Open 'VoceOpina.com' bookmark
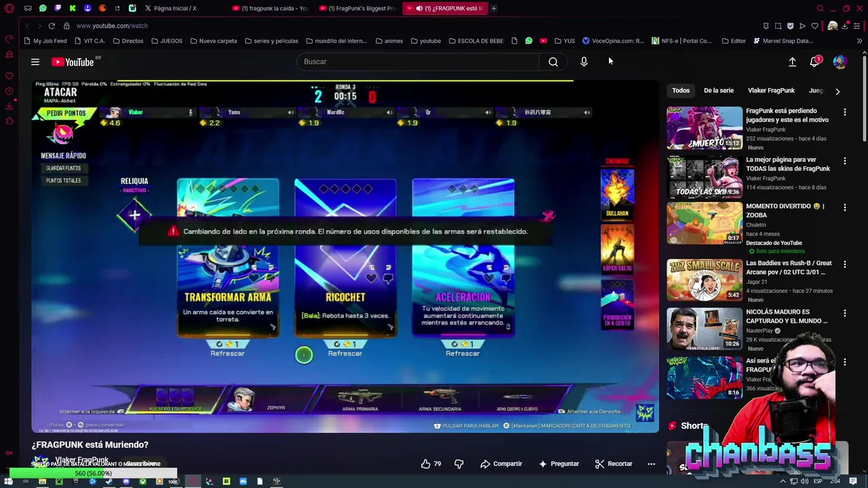Image resolution: width=868 pixels, height=488 pixels. tap(613, 41)
